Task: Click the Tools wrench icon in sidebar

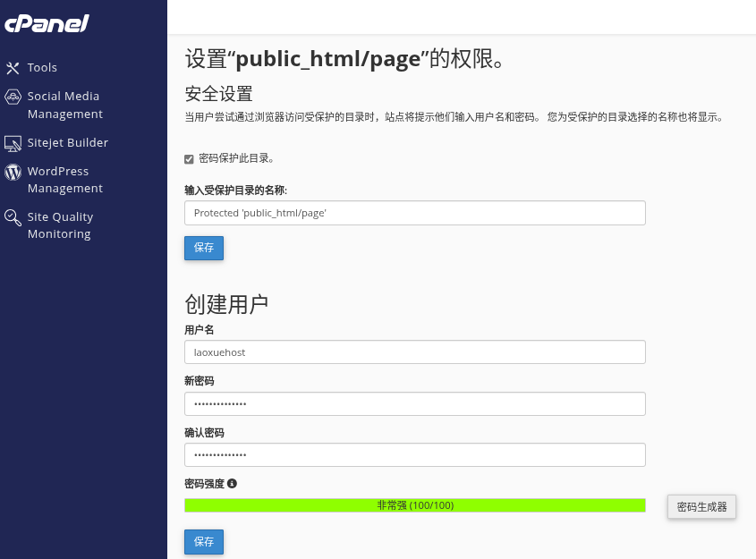Action: pos(13,68)
